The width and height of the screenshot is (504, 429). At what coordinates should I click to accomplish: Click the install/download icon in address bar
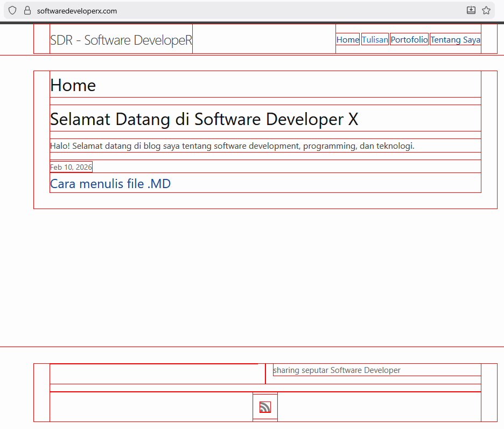[x=471, y=10]
